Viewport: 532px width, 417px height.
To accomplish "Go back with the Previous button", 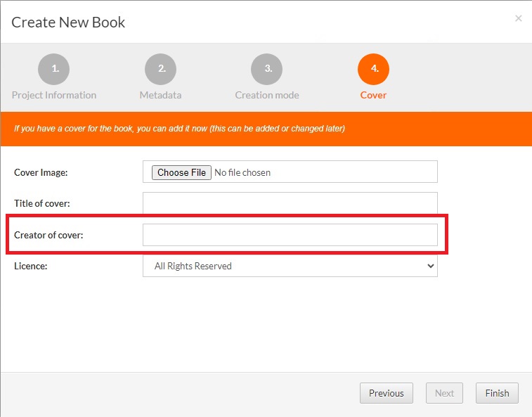I will (x=386, y=393).
